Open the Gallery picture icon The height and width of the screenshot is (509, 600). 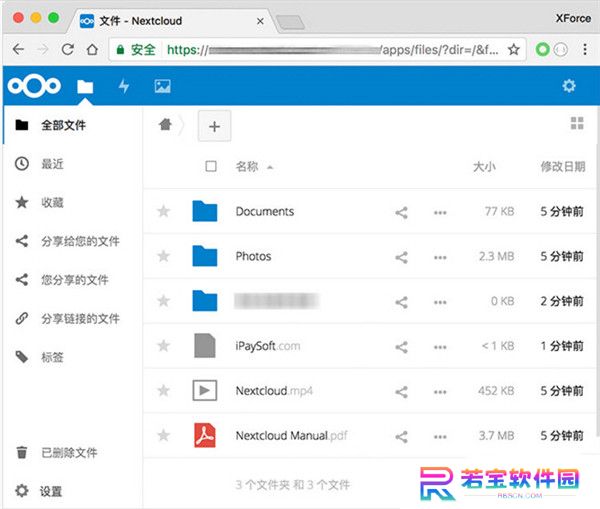(x=163, y=86)
